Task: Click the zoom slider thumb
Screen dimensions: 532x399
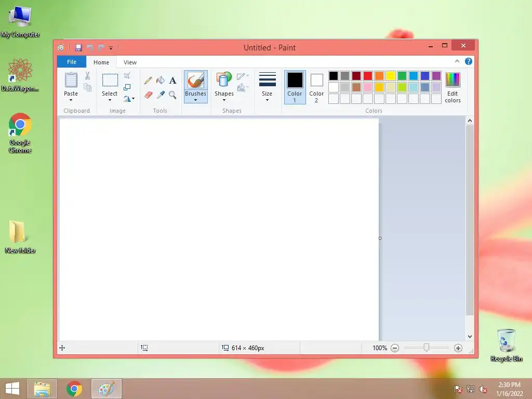Action: (427, 348)
